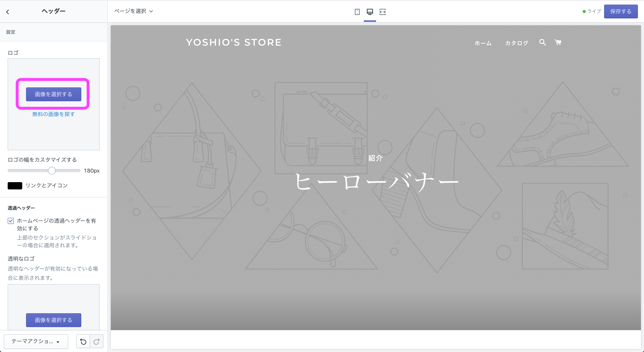The width and height of the screenshot is (644, 352).
Task: Expand the テーマアクション dropdown
Action: (36, 341)
